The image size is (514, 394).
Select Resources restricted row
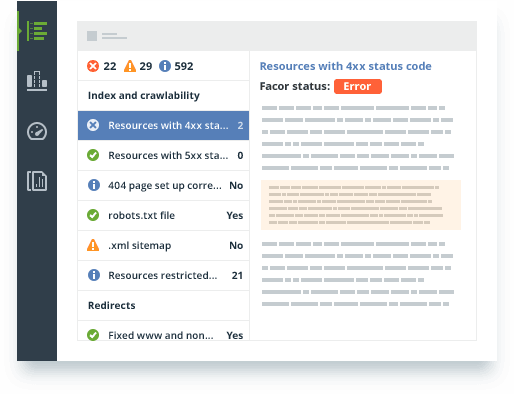pos(163,275)
